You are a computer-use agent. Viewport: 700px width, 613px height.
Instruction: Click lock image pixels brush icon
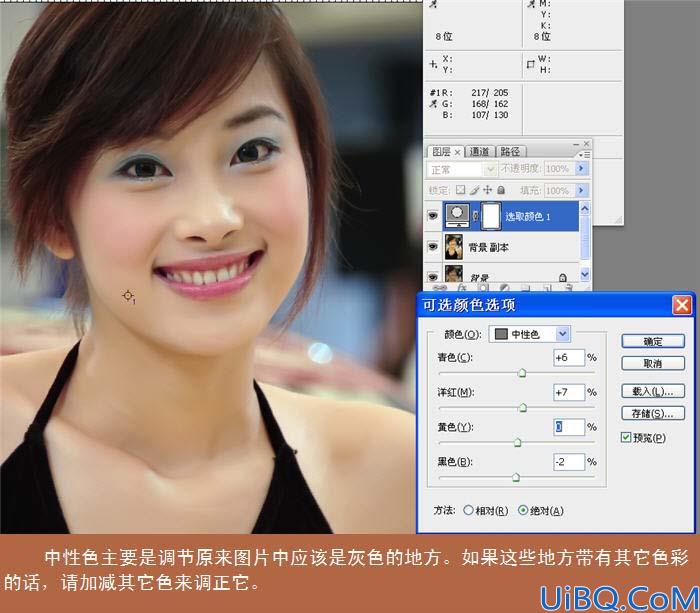point(474,190)
